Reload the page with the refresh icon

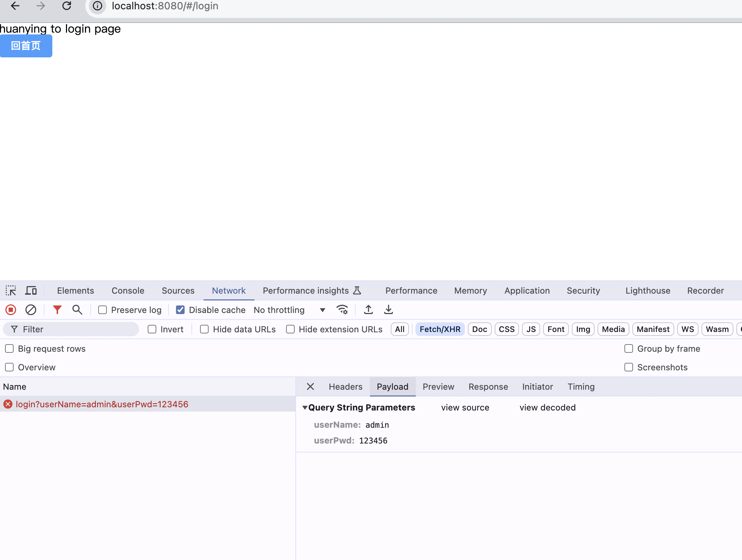(67, 6)
